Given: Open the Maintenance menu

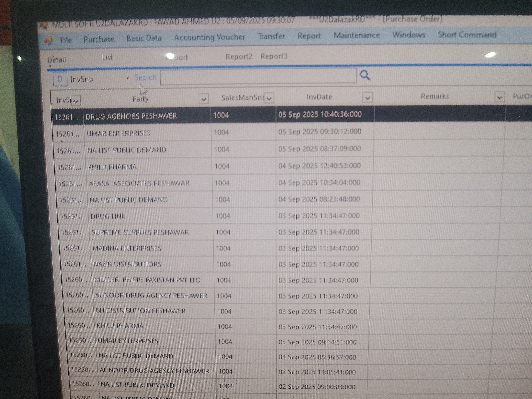Looking at the screenshot, I should (x=356, y=35).
